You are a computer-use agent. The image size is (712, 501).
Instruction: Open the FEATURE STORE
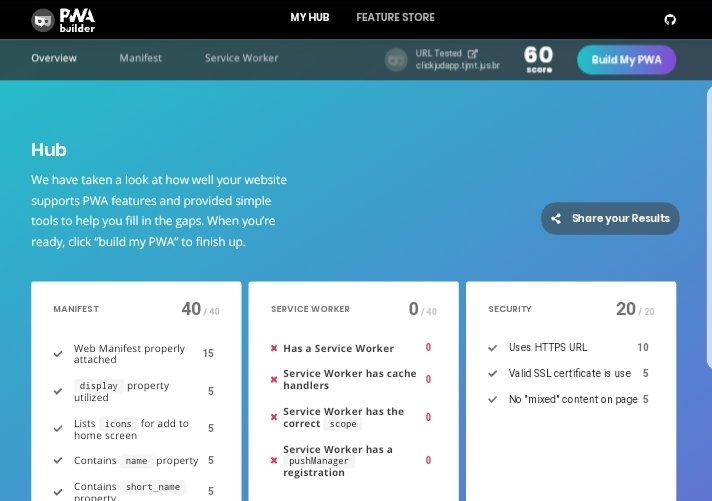(x=396, y=18)
